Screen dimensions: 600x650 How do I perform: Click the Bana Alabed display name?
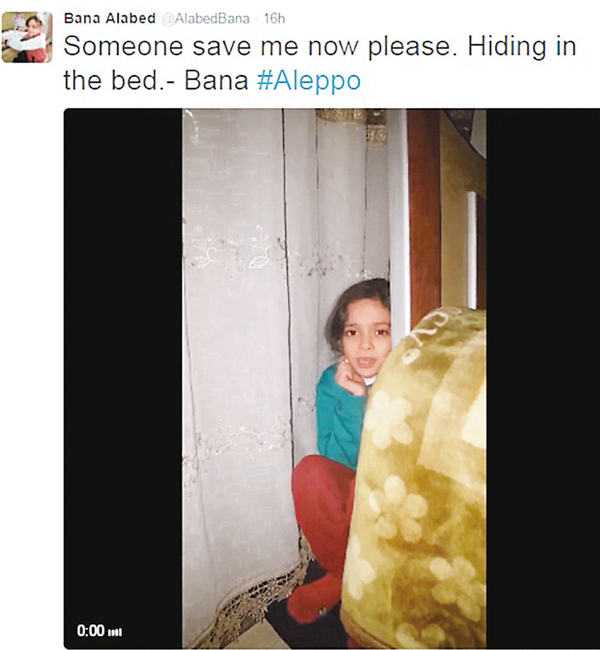coord(110,19)
